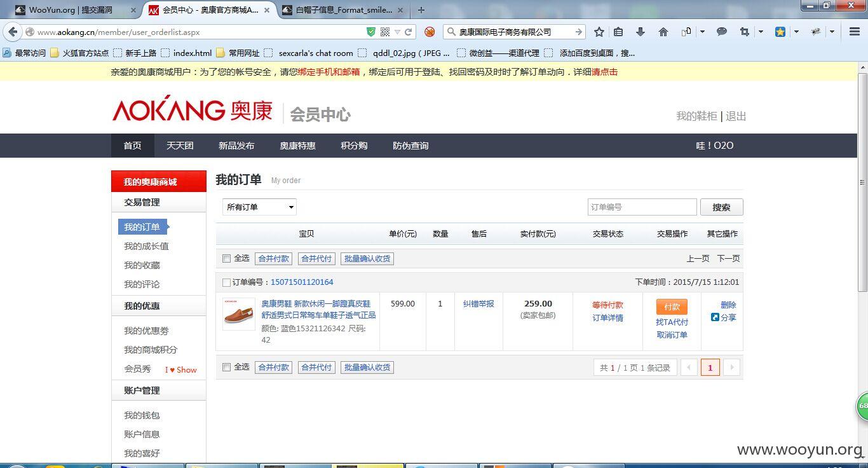Switch to the 白帽子信息 browser tab
The image size is (868, 468).
tap(344, 10)
